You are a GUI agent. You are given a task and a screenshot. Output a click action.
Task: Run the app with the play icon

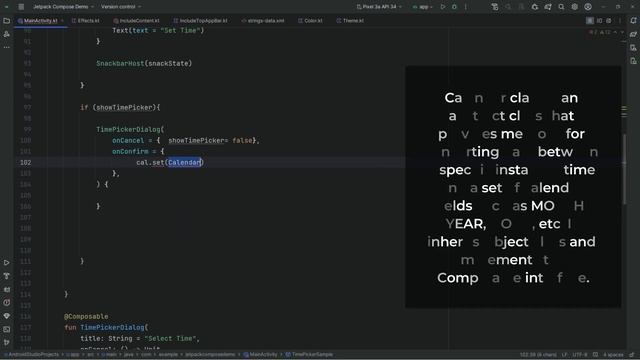(443, 7)
